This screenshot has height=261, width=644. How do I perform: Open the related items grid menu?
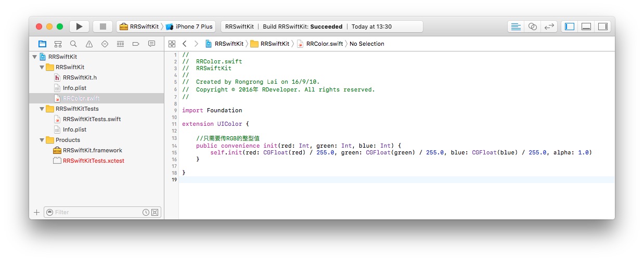172,44
